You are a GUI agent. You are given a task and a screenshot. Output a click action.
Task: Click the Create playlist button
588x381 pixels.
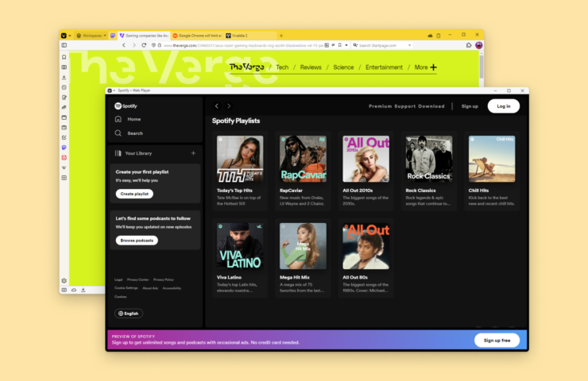pyautogui.click(x=134, y=194)
